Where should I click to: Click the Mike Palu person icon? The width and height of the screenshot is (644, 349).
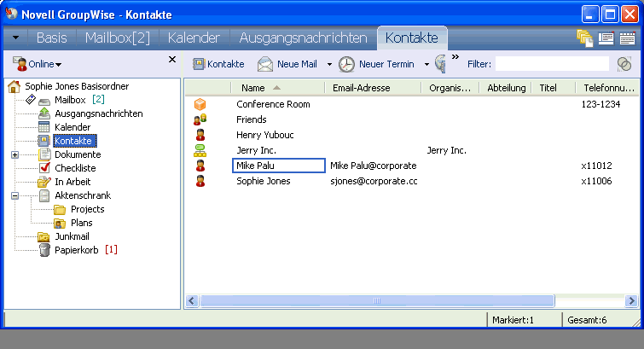click(200, 166)
